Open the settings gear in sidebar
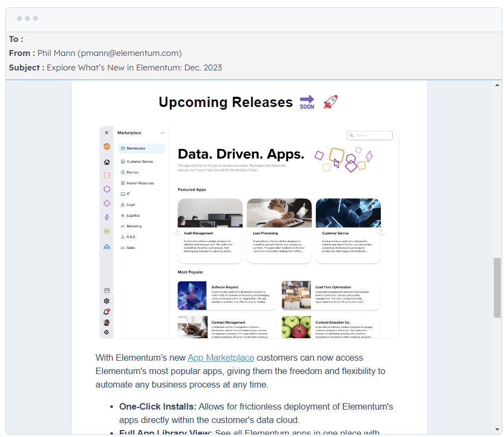Screen dimensions: 504x437 click(x=107, y=301)
